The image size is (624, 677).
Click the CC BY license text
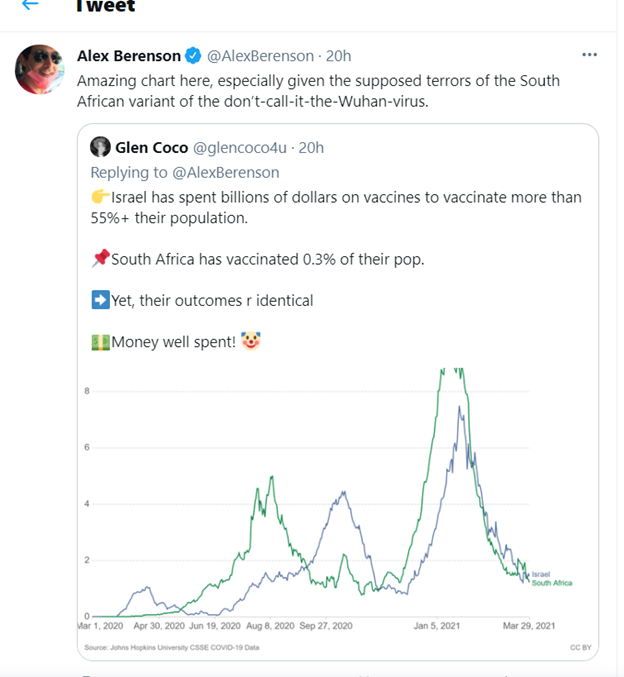(581, 648)
